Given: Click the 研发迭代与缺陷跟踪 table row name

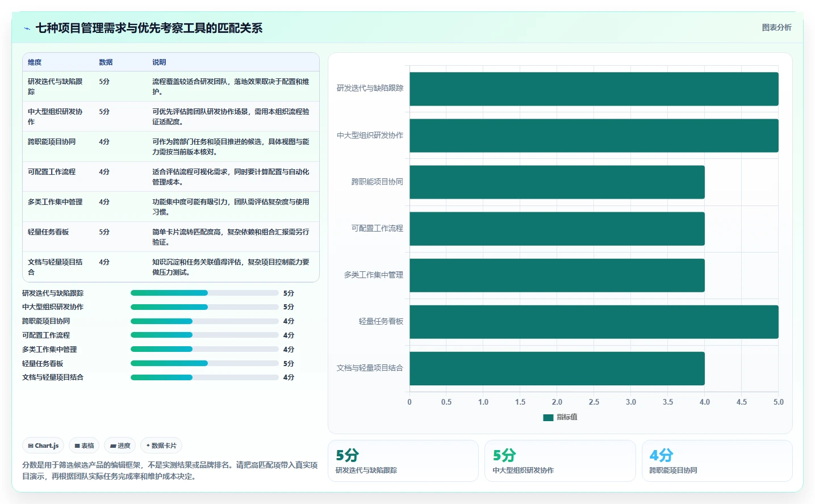Looking at the screenshot, I should [x=56, y=86].
